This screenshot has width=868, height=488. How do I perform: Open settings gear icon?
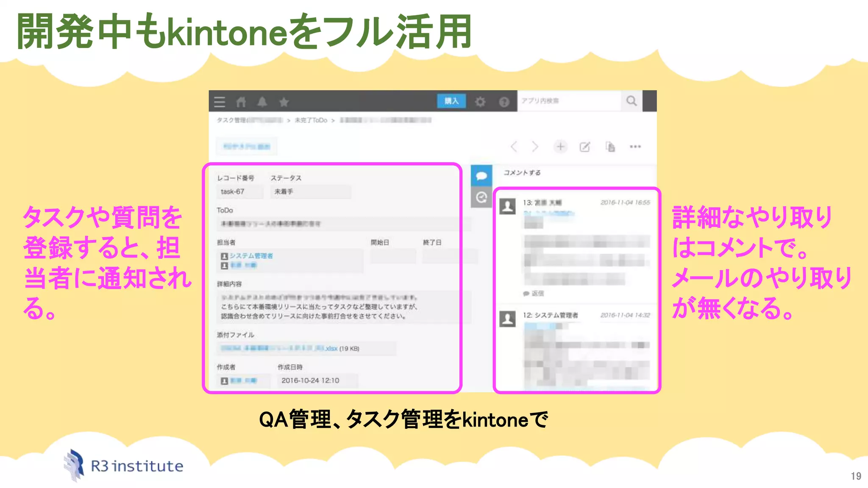[x=480, y=102]
